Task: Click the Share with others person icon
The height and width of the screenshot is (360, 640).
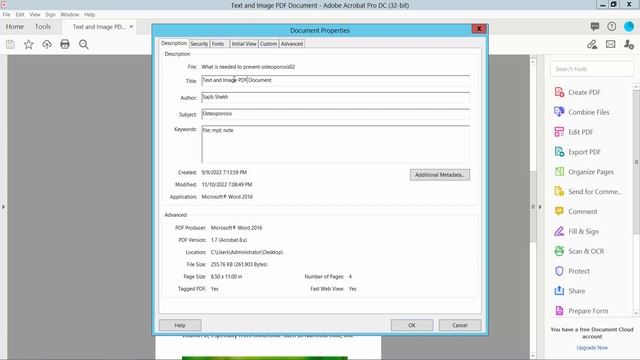Action: point(629,44)
